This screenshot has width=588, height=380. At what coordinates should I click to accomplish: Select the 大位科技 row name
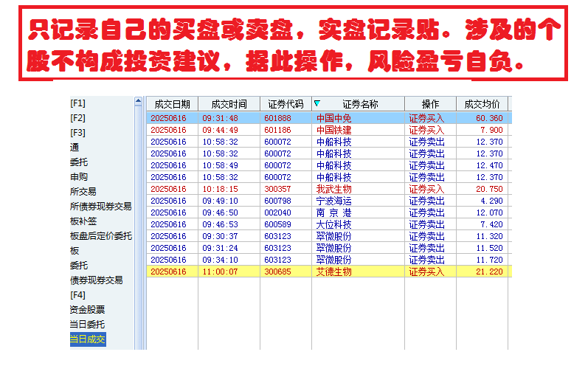(x=333, y=225)
